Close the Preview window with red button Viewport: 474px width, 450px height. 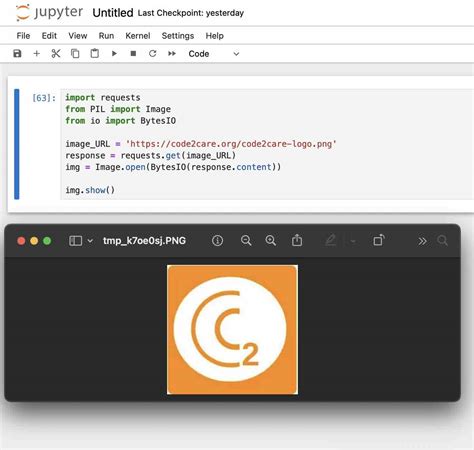(21, 241)
